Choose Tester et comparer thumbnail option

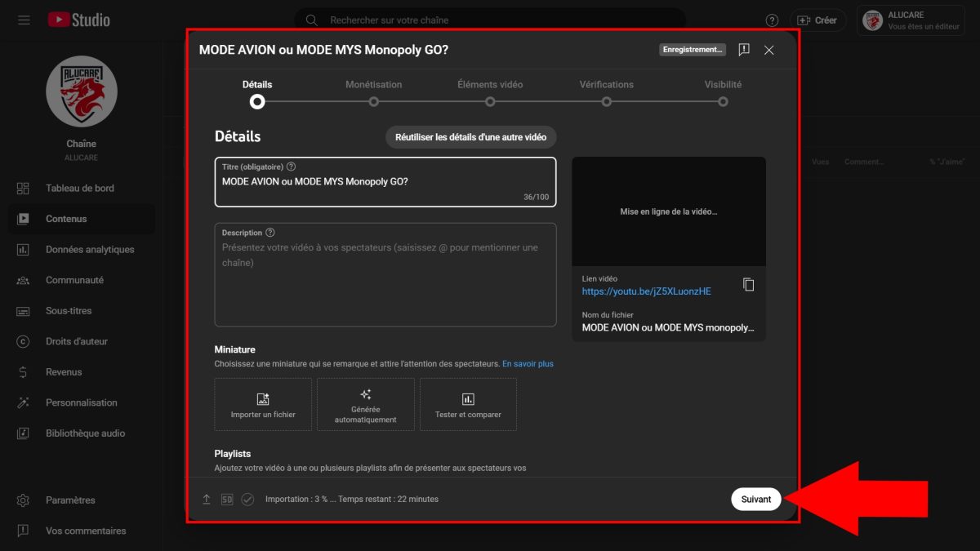(468, 404)
